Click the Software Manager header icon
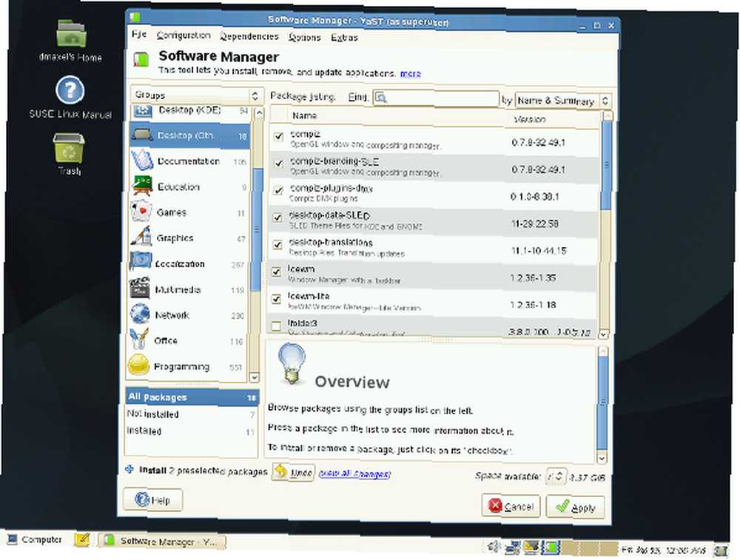The height and width of the screenshot is (560, 740). coord(141,59)
